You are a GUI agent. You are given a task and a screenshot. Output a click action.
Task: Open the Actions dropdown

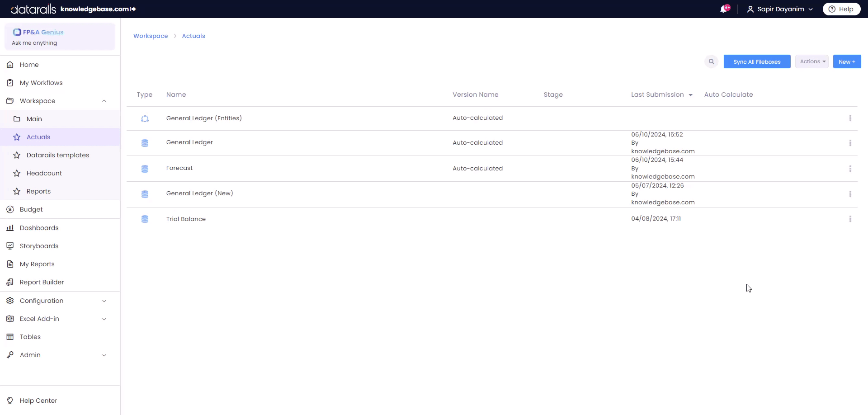pos(812,61)
